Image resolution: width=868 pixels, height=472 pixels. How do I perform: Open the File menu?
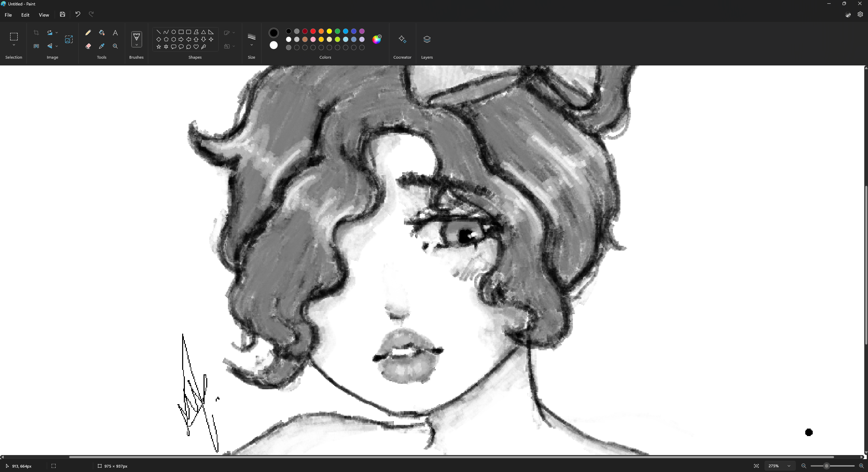[8, 15]
